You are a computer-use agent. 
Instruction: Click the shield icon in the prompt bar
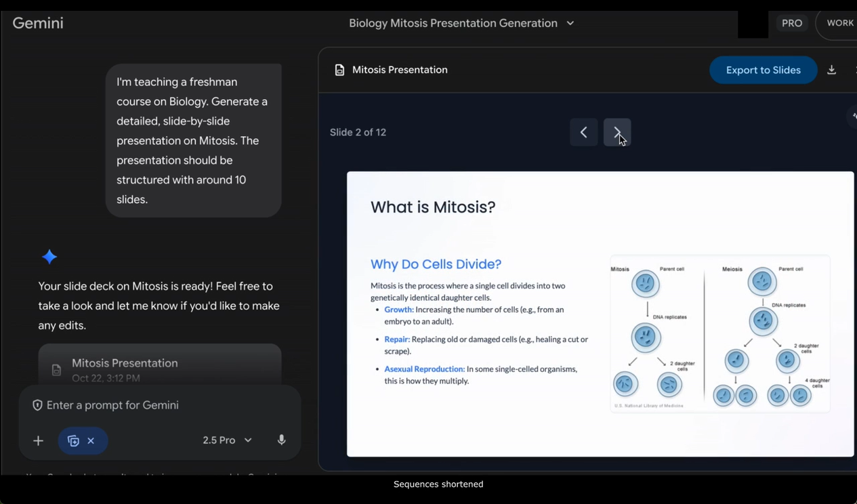tap(37, 404)
